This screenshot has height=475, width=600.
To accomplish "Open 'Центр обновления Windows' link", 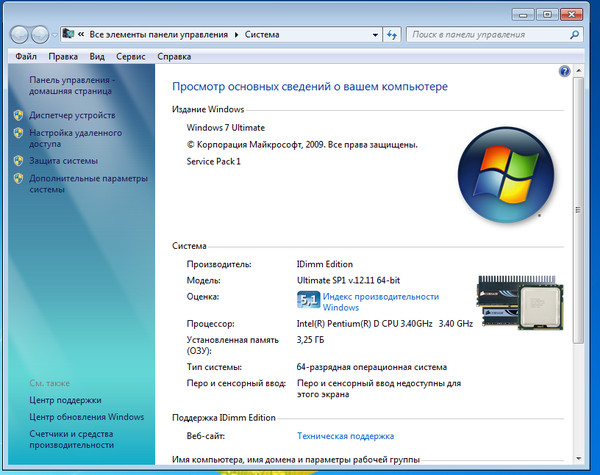I will (87, 417).
